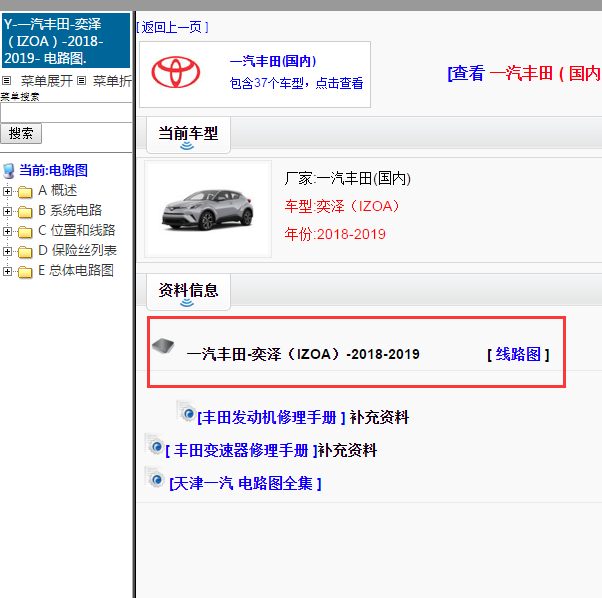
Task: Expand the B 系统电路 tree node
Action: 7,211
